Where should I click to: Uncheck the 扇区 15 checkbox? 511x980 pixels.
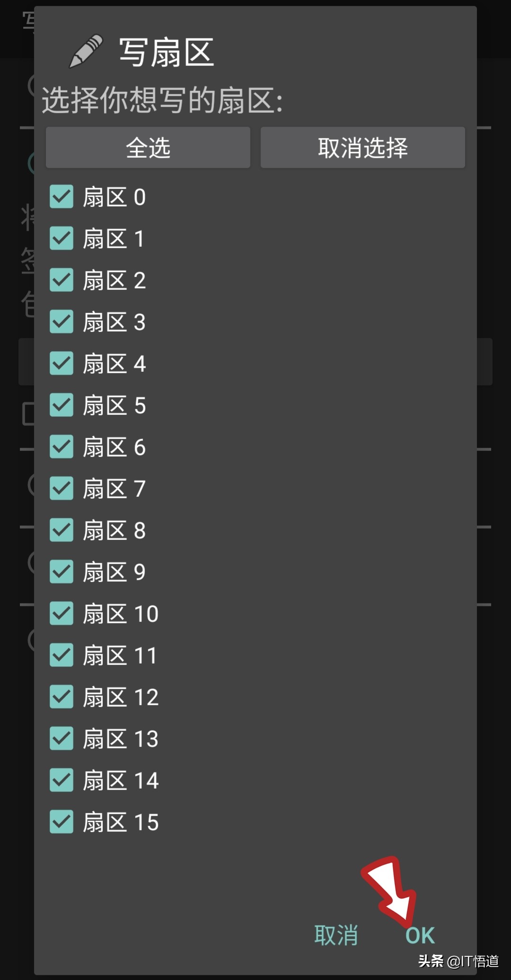[x=62, y=822]
